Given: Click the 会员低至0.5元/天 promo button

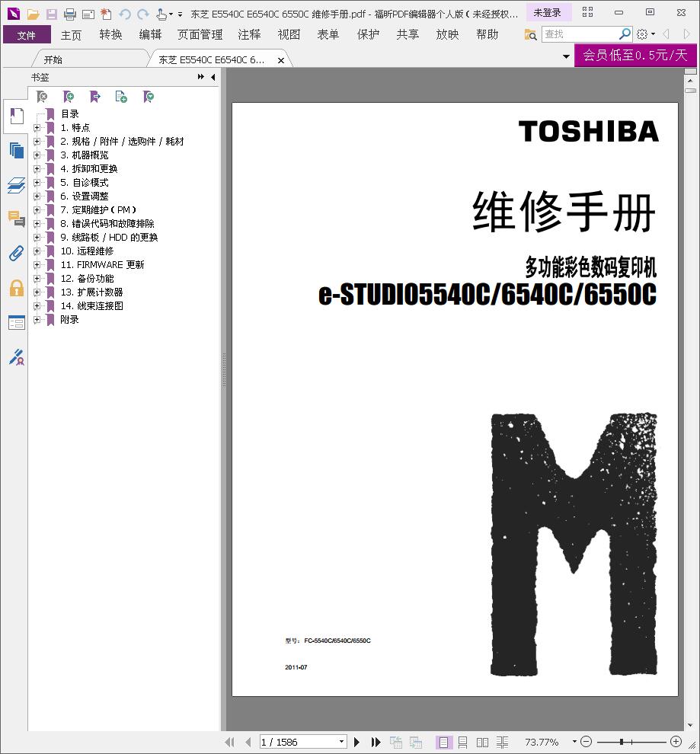Looking at the screenshot, I should point(635,56).
